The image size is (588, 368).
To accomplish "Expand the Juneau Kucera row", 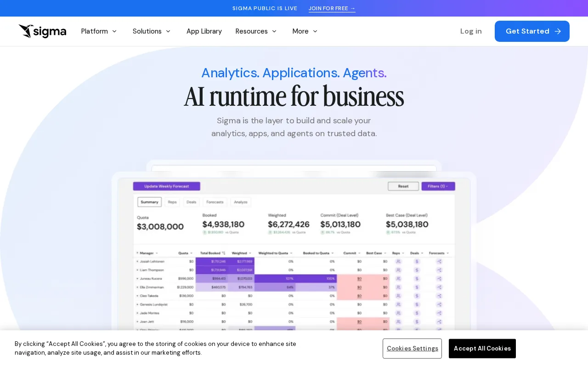I will [x=137, y=278].
